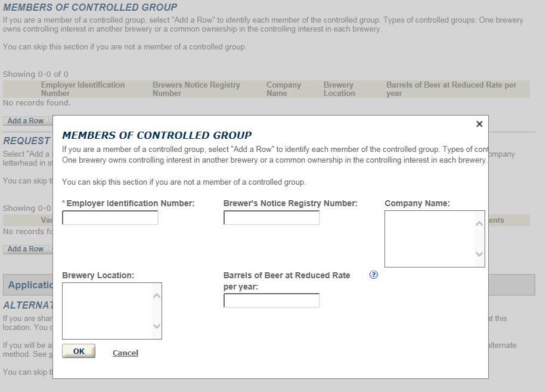The image size is (546, 392).
Task: Click the Cancel link in the dialog
Action: (125, 353)
